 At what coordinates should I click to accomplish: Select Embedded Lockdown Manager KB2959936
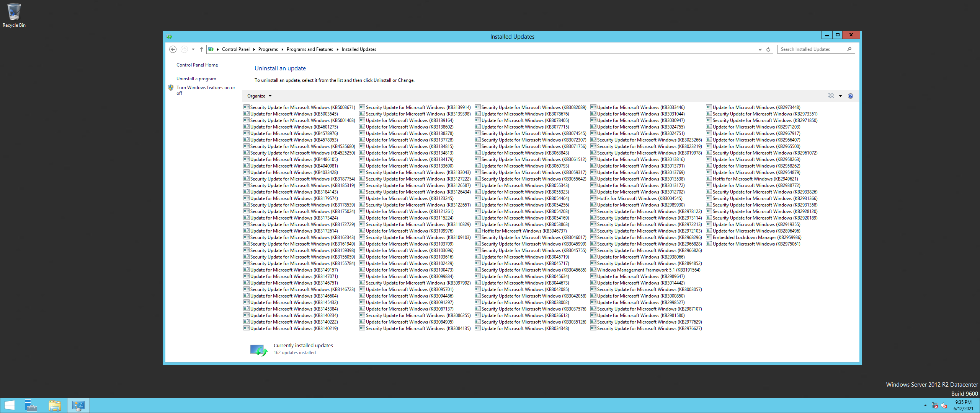coord(754,237)
